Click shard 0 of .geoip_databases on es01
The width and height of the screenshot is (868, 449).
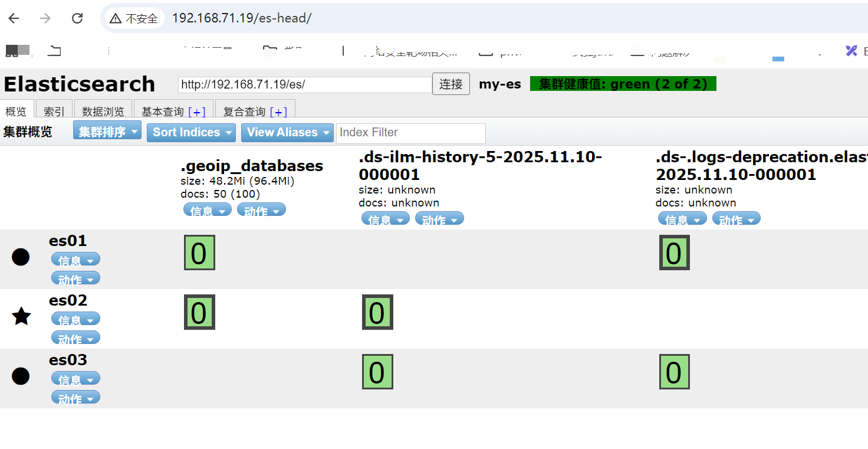[x=199, y=253]
